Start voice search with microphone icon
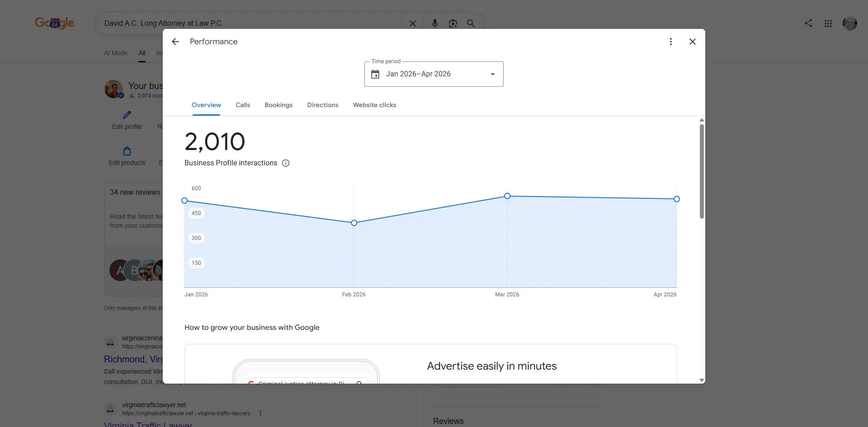Viewport: 868px width, 427px height. 435,23
